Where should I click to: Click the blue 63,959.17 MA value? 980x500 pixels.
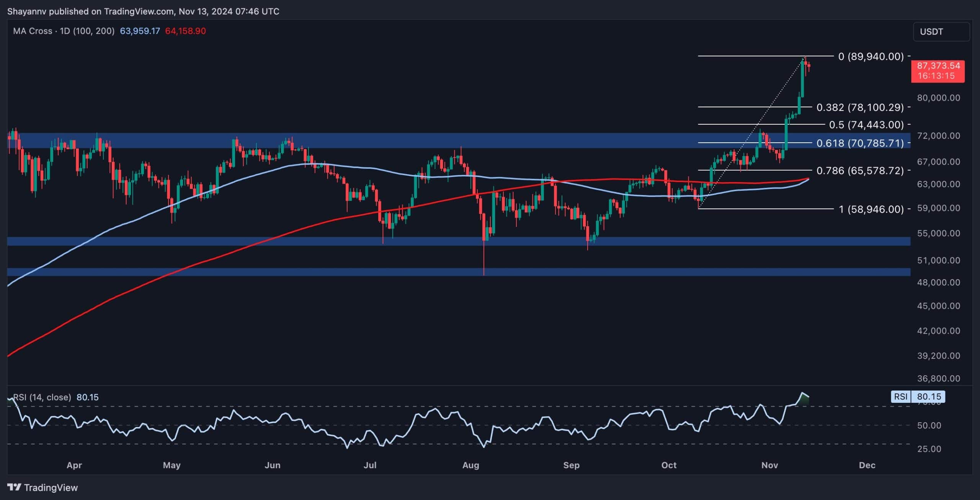pyautogui.click(x=140, y=31)
